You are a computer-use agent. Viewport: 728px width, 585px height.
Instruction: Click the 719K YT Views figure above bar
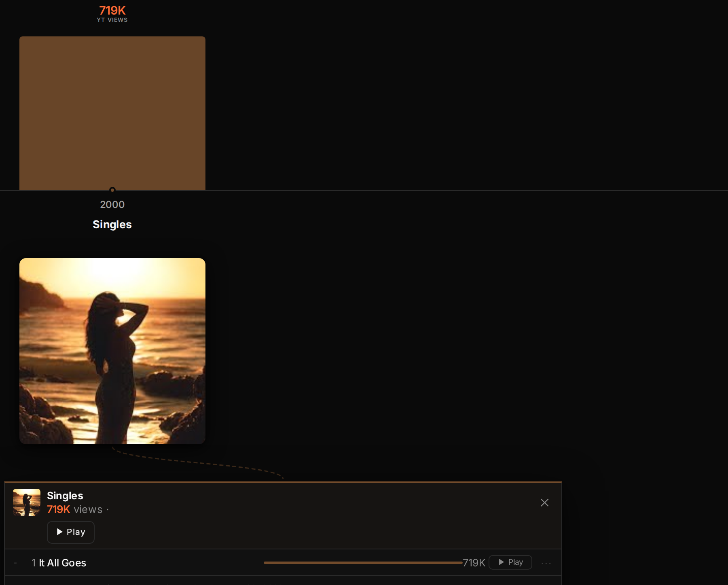pyautogui.click(x=112, y=11)
